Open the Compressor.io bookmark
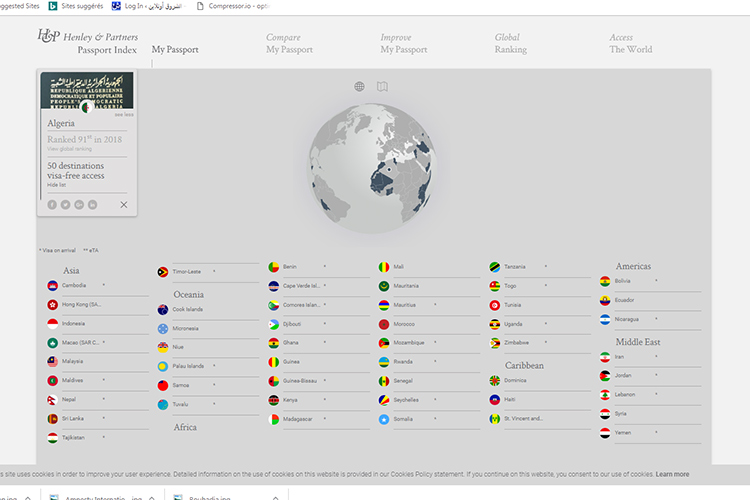The image size is (750, 500). pos(233,6)
